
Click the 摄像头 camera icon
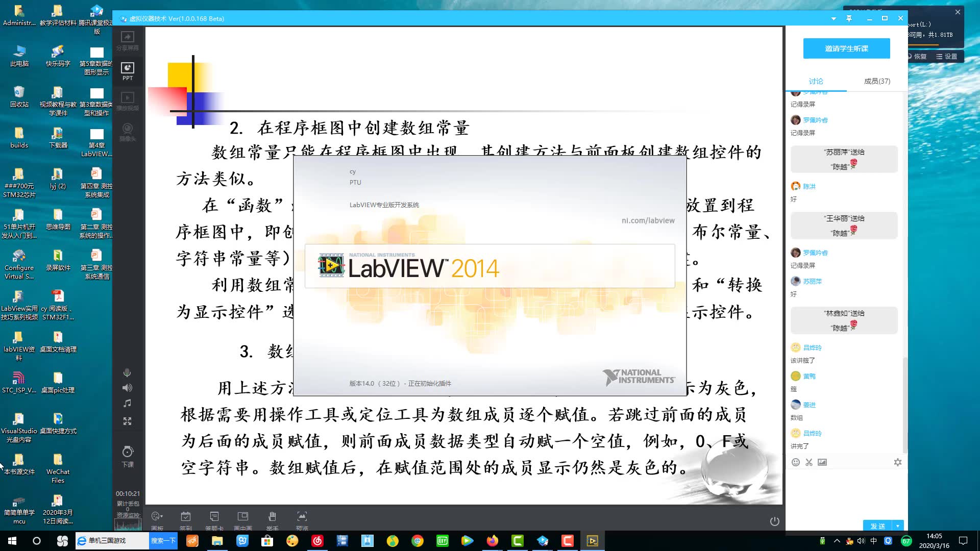128,132
